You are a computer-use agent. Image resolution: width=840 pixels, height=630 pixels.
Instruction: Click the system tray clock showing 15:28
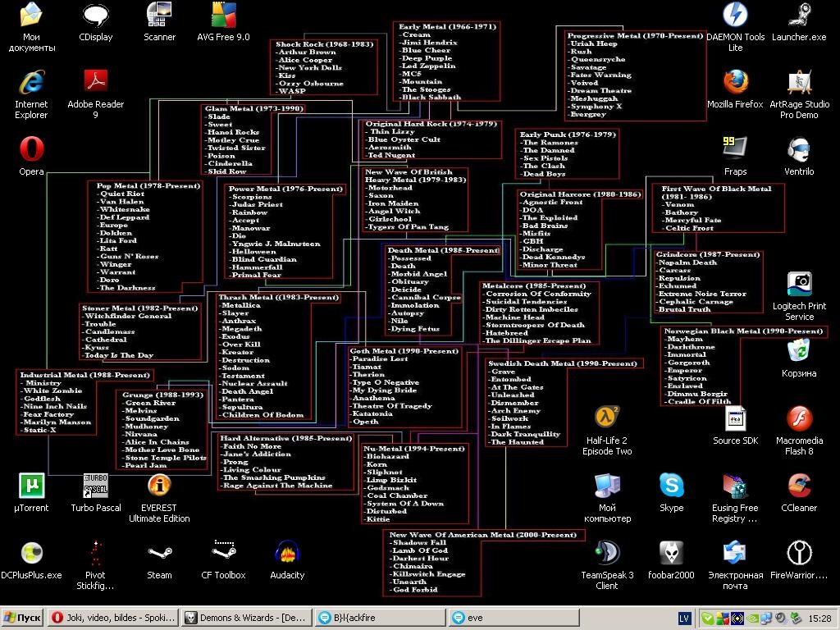click(x=819, y=619)
